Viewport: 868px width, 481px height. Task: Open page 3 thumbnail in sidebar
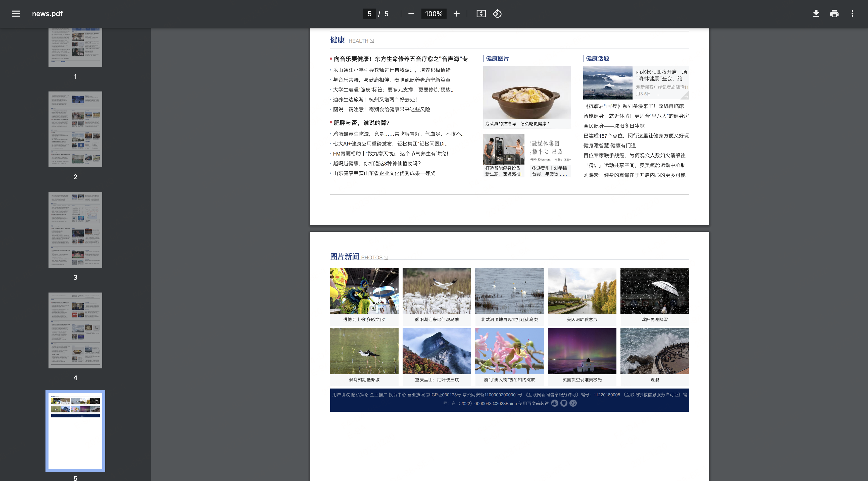click(x=75, y=229)
